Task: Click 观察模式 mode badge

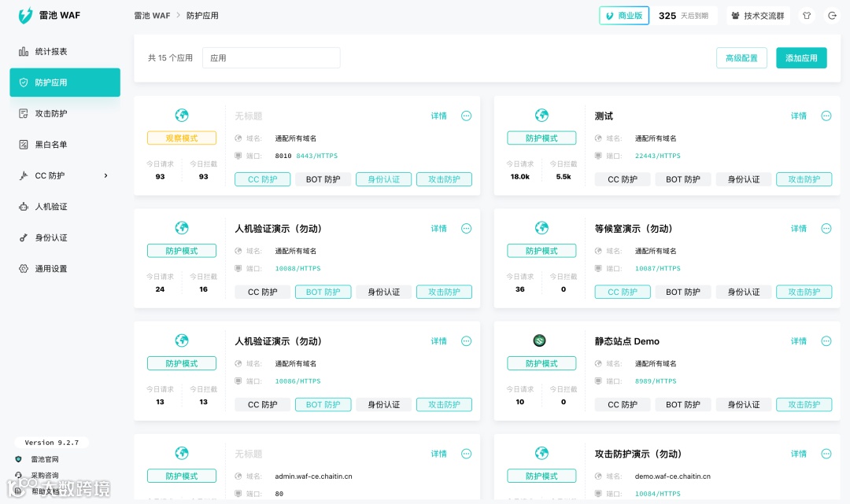Action: (x=182, y=138)
